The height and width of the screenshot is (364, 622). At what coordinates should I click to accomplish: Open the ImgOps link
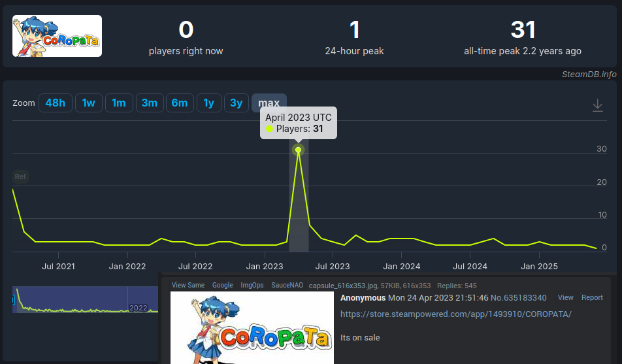pos(252,285)
